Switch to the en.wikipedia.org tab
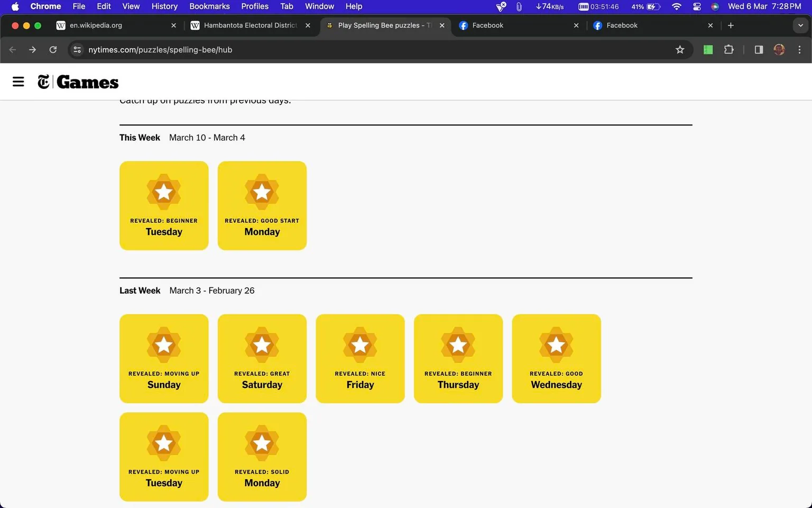Screen dimensions: 812x508 106,25
